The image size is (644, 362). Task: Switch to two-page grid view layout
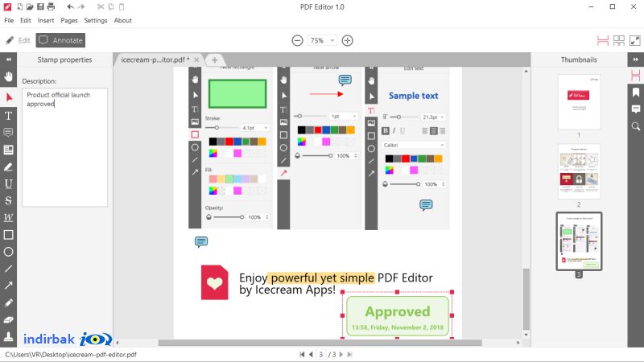click(x=619, y=40)
